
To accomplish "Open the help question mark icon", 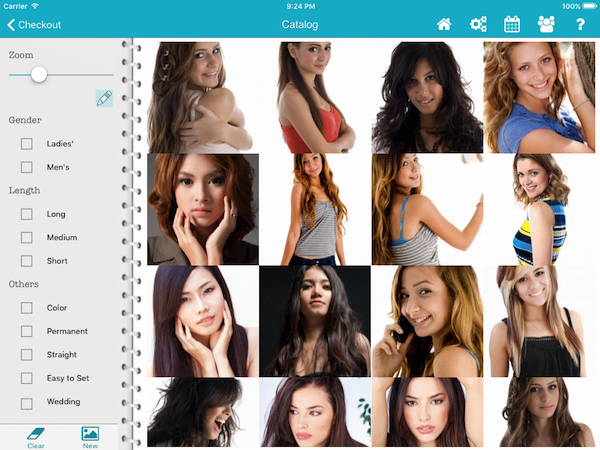I will coord(580,25).
